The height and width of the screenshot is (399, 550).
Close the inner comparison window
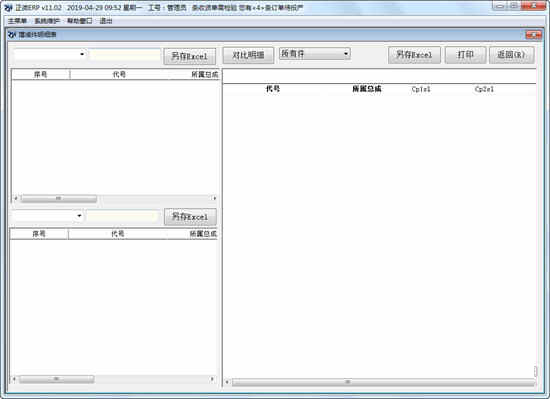click(534, 35)
